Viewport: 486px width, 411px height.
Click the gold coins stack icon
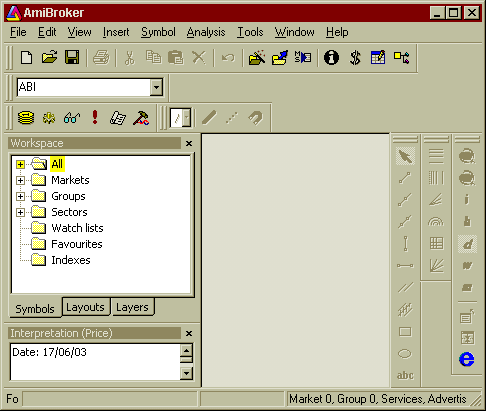[x=26, y=118]
